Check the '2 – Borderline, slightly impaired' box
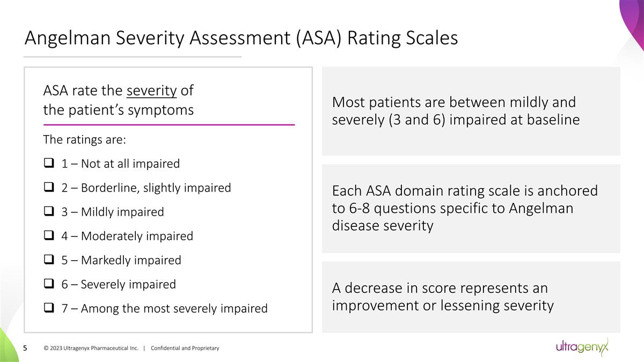644x362 pixels. pos(48,188)
